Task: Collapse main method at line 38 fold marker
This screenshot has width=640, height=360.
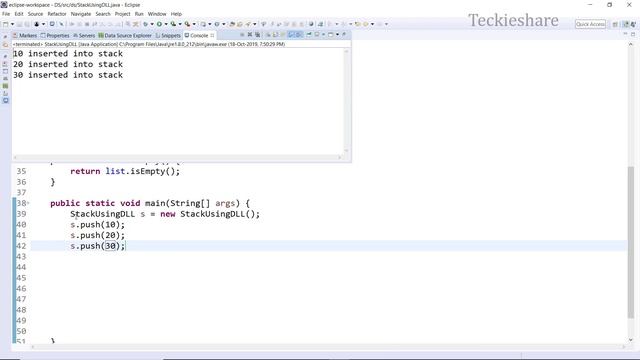Action: click(x=28, y=203)
